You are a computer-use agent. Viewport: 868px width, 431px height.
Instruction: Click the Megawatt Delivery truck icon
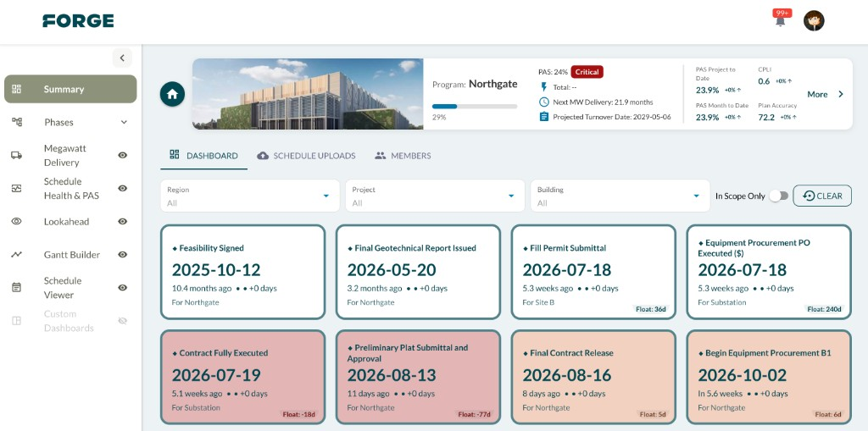[x=17, y=156]
